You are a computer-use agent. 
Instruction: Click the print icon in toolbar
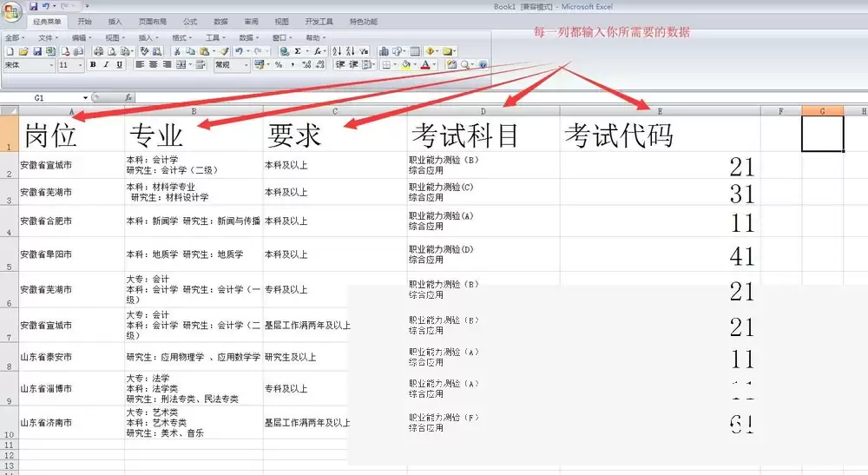coord(99,51)
